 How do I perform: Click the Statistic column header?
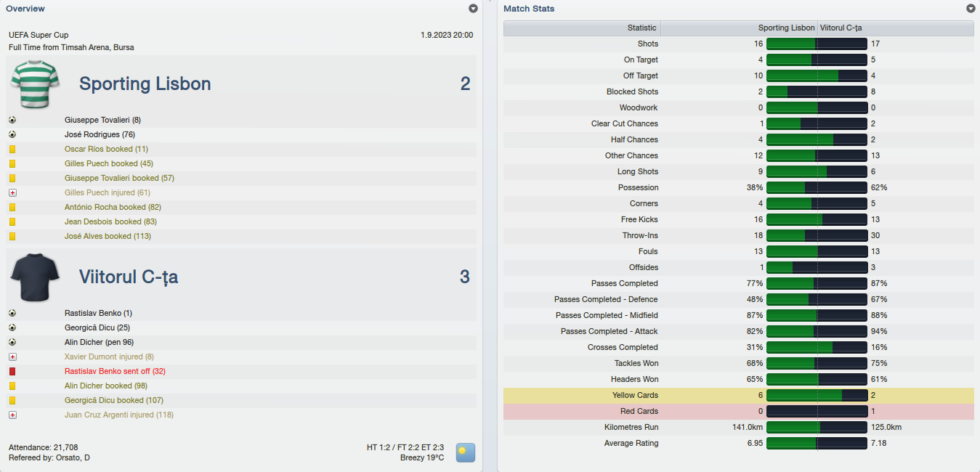[582, 28]
